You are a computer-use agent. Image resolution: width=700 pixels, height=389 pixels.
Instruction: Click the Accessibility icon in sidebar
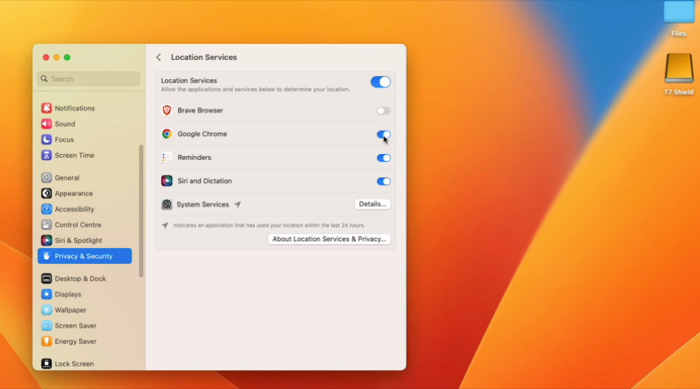tap(46, 209)
